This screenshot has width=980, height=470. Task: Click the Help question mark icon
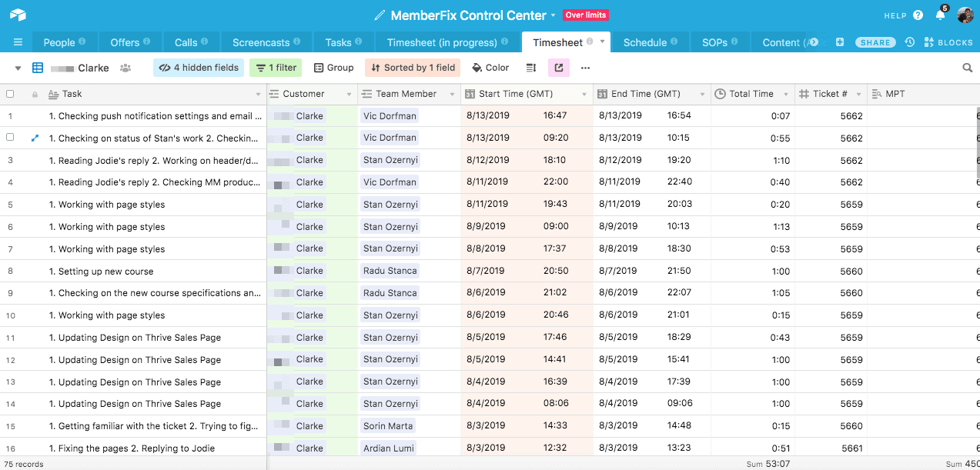tap(918, 15)
